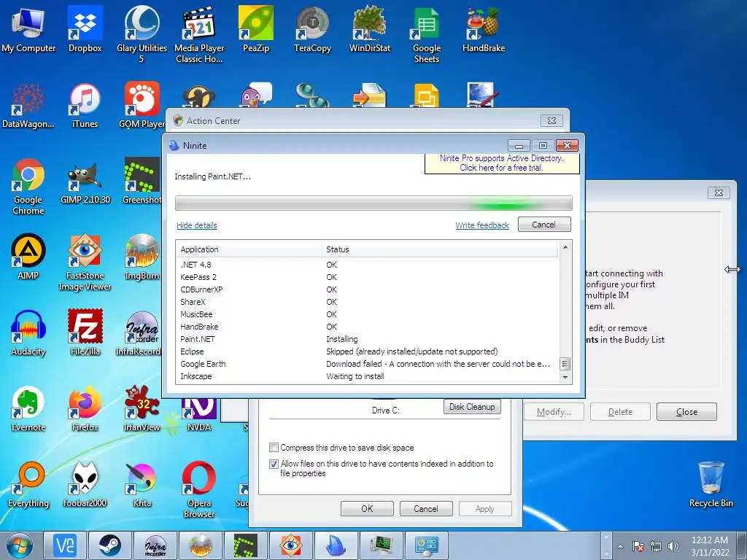The width and height of the screenshot is (747, 560).
Task: Open the Dropbox desktop shortcut
Action: (x=85, y=29)
